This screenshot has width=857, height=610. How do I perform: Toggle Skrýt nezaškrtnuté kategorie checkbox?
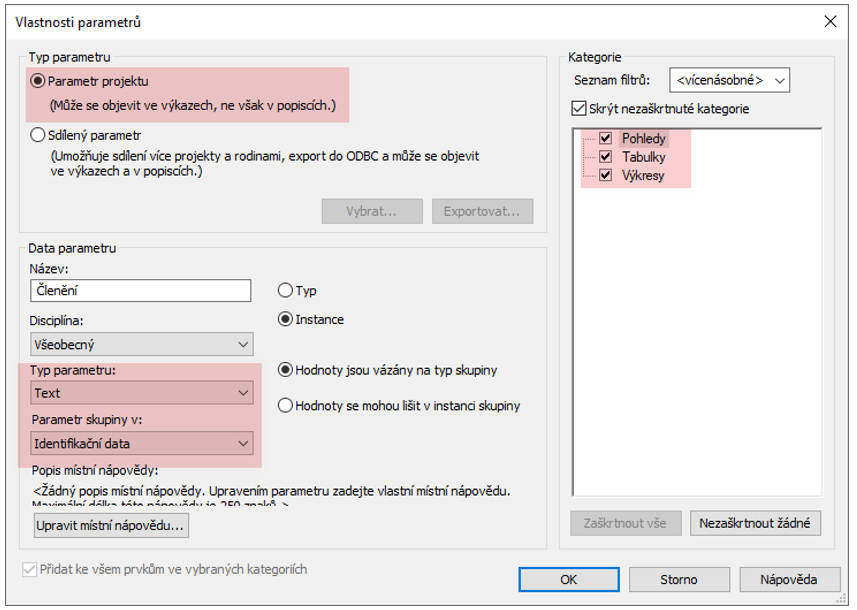578,109
